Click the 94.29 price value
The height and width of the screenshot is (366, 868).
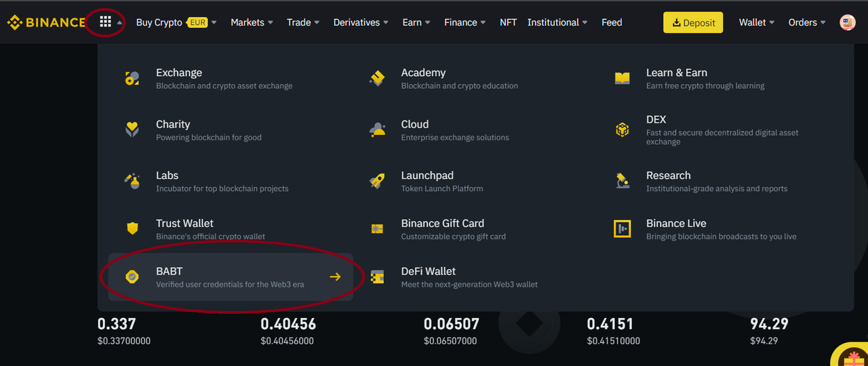(x=769, y=324)
